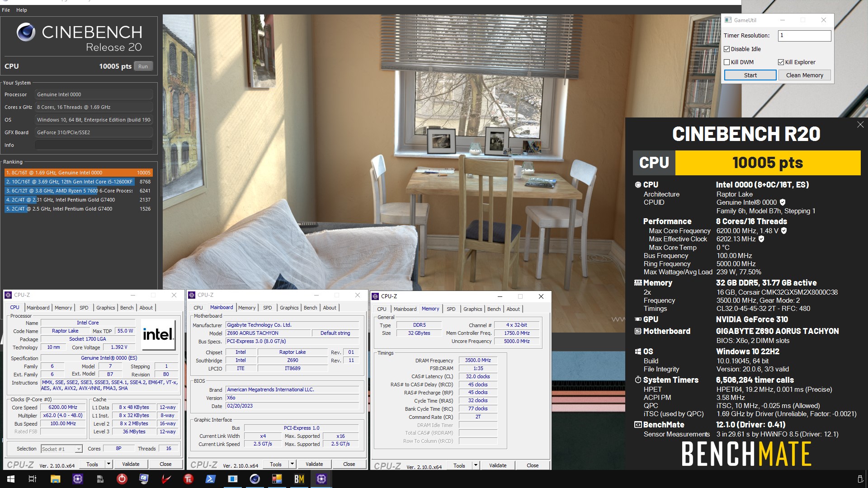Image resolution: width=868 pixels, height=488 pixels.
Task: Switch to the active CPU-Z taskbar icon
Action: [321, 479]
